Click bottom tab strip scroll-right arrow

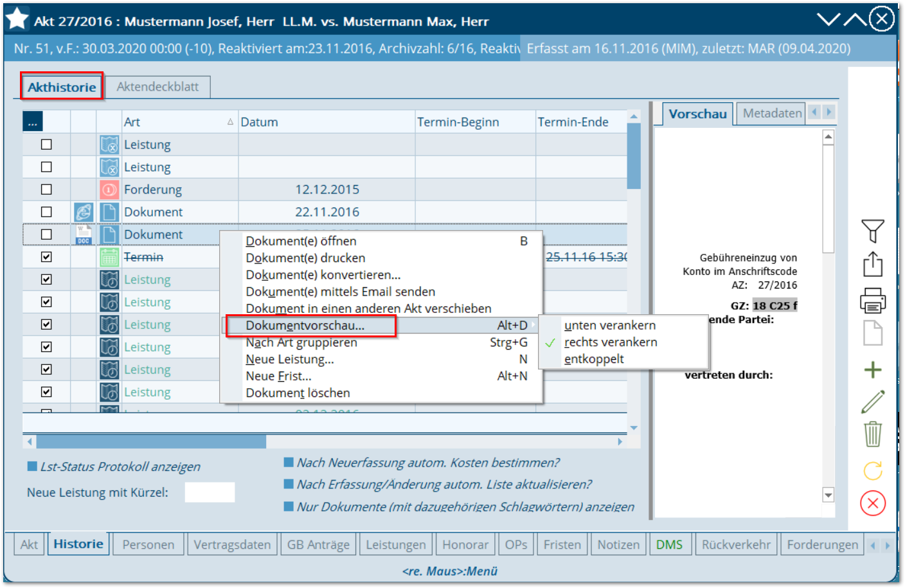tap(887, 546)
